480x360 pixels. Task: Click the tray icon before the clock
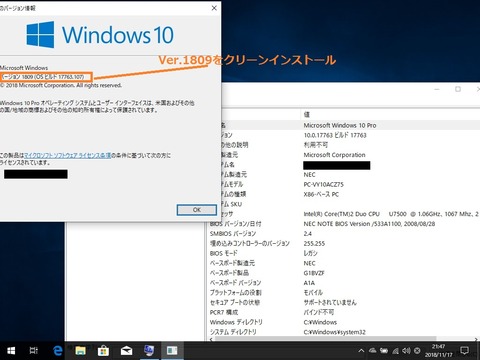(417, 351)
